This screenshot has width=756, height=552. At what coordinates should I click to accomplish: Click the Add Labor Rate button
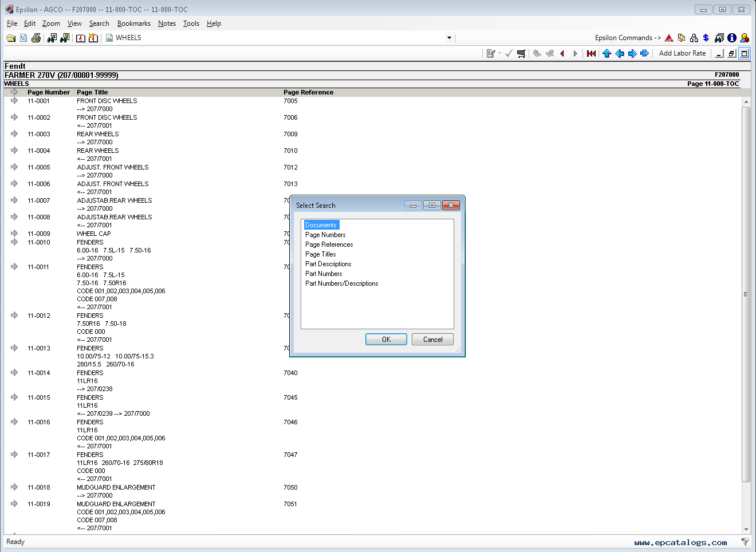[x=682, y=53]
